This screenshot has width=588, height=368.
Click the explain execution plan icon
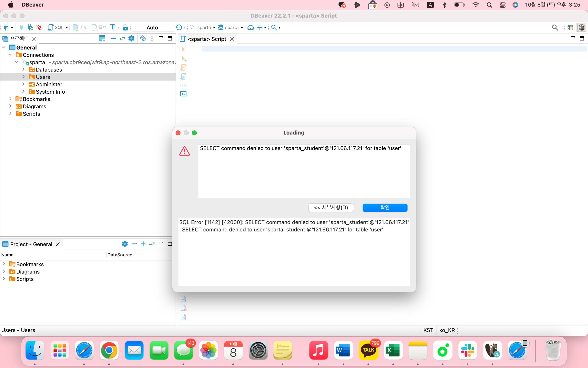[184, 77]
